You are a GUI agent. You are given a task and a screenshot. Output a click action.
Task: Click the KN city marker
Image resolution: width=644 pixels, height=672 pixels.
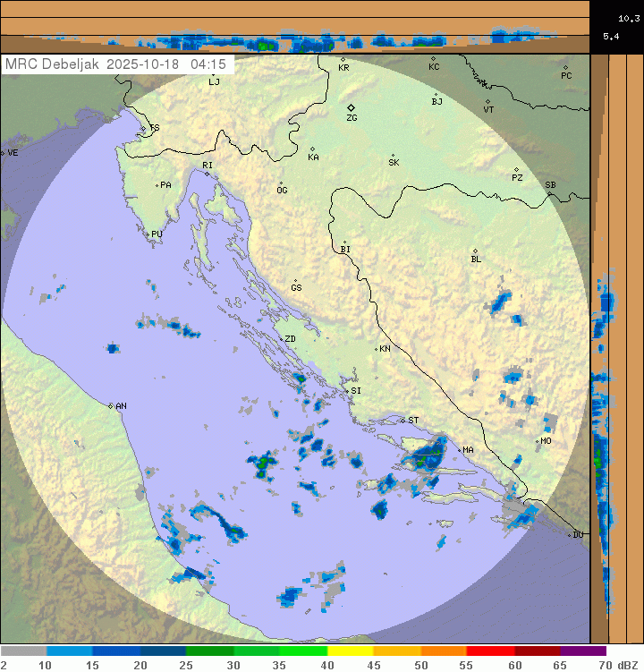click(x=377, y=349)
